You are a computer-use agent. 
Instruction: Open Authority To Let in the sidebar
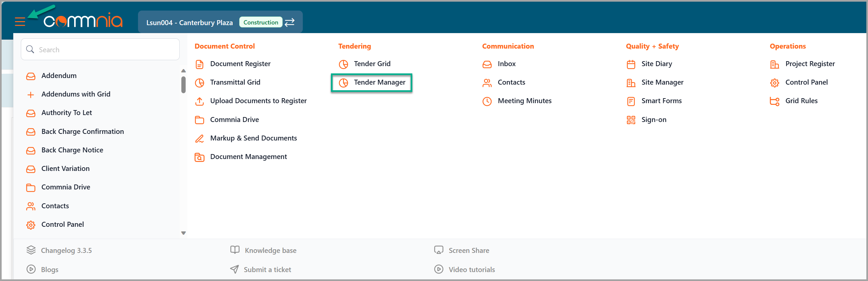[x=67, y=113]
